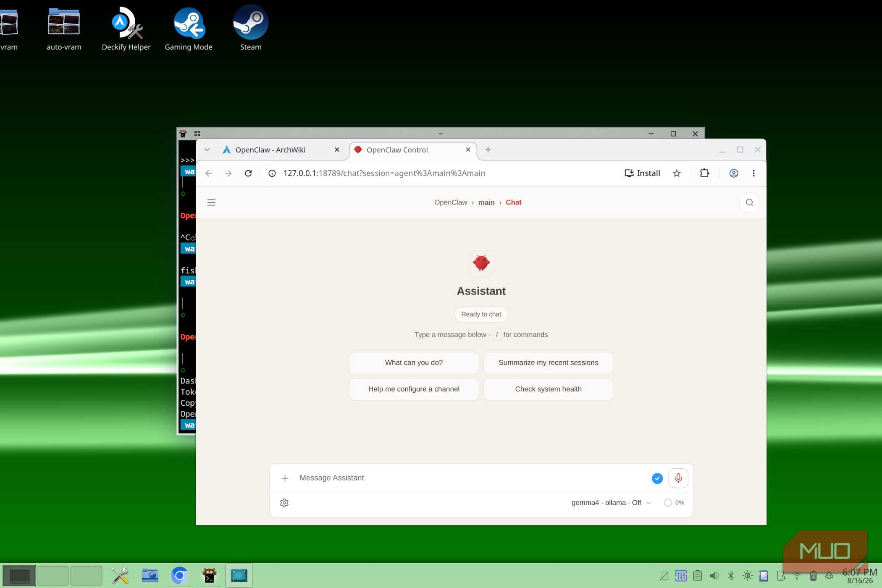Switch to the third virtual desktop in pager
The image size is (882, 588).
[86, 575]
